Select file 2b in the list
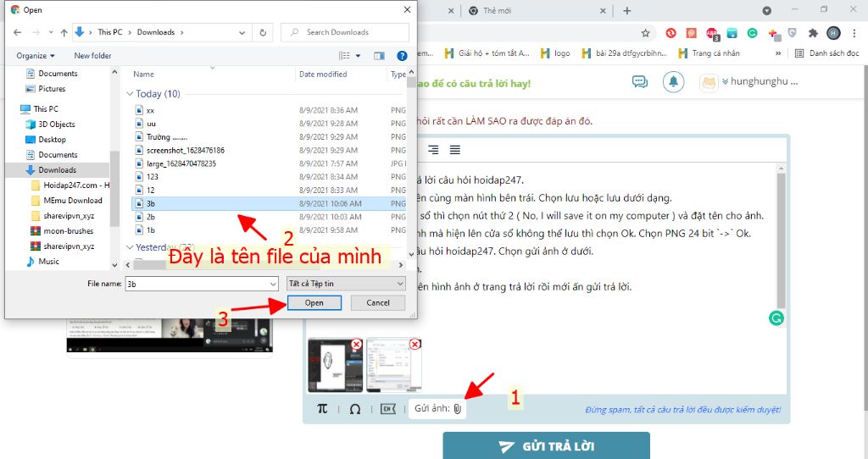868x459 pixels. tap(270, 217)
